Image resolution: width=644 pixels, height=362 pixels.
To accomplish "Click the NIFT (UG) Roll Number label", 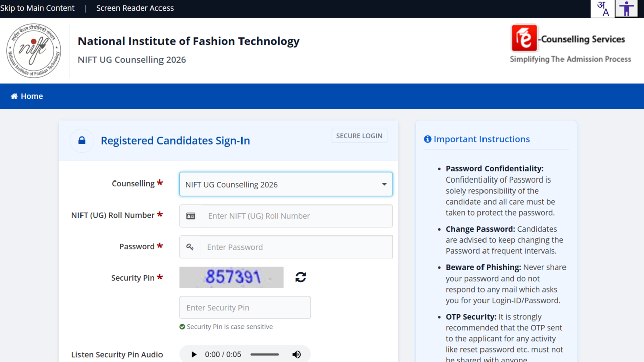I will pyautogui.click(x=113, y=215).
